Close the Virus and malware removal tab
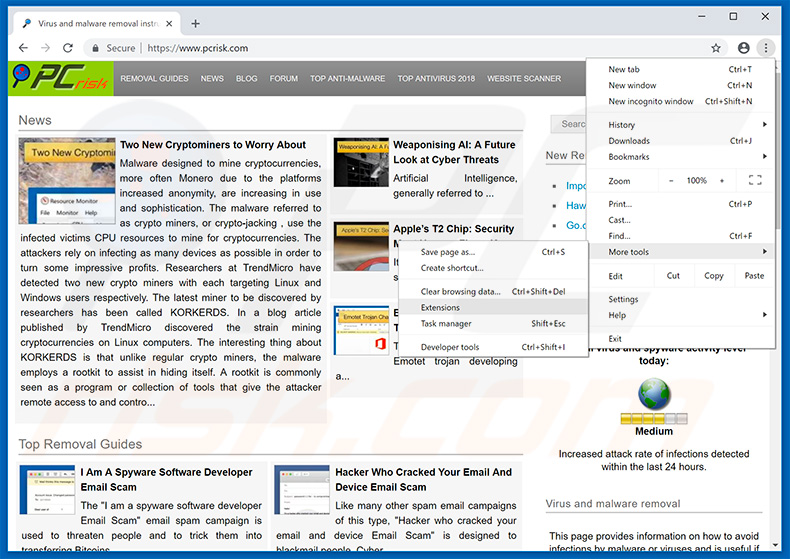 169,23
